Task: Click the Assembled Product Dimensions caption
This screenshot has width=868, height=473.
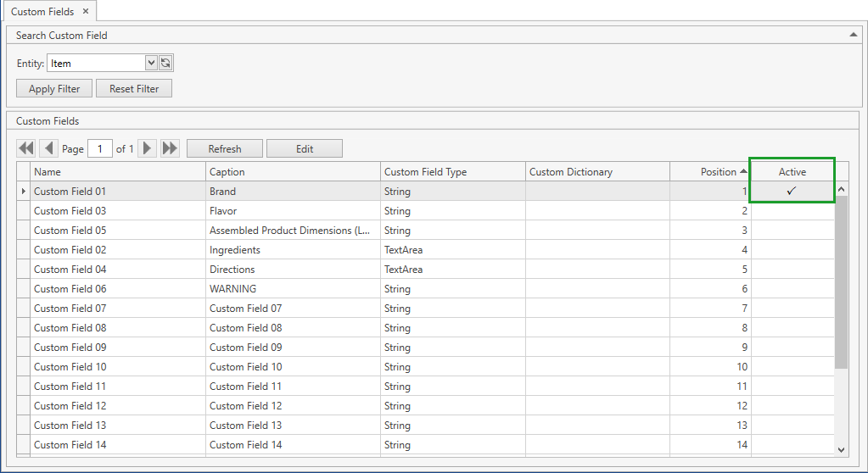Action: tap(293, 230)
